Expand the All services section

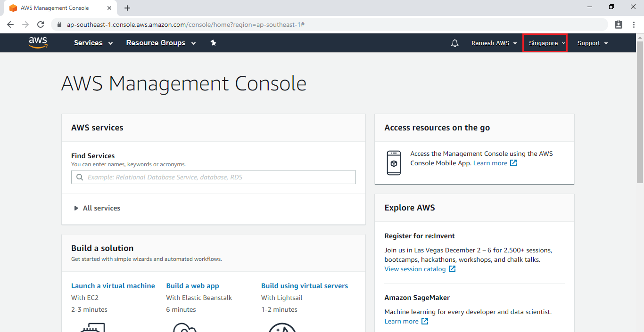97,208
